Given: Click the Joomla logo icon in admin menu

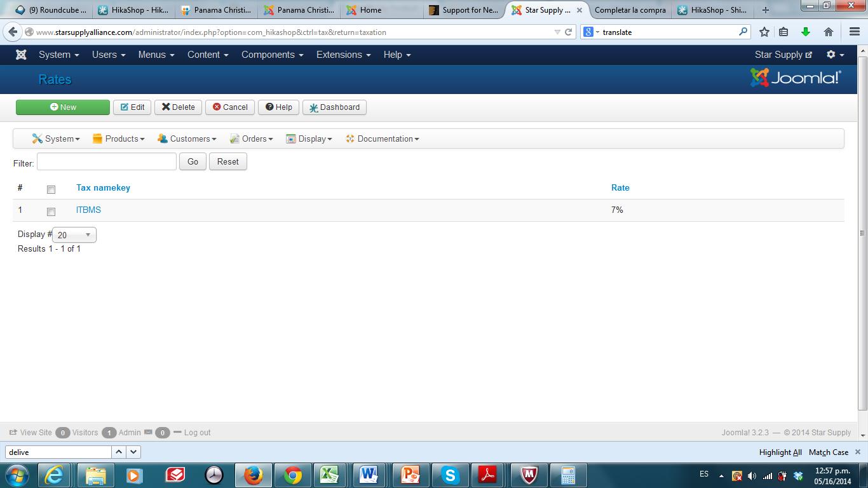Looking at the screenshot, I should tap(21, 55).
